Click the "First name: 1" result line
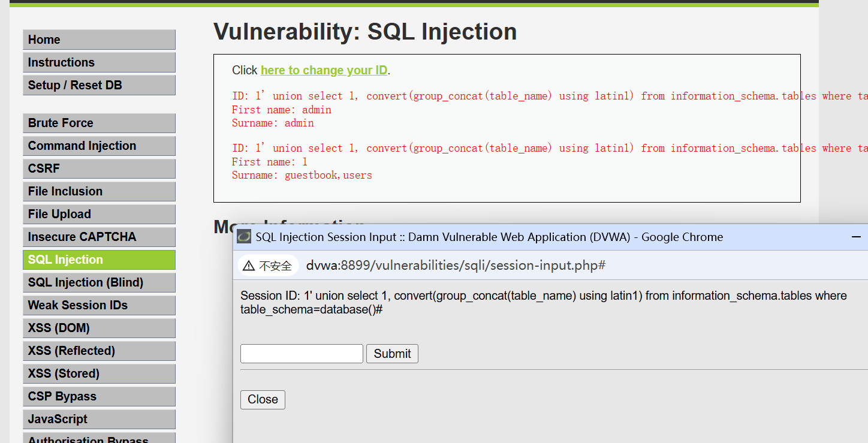The height and width of the screenshot is (443, 868). (x=270, y=162)
